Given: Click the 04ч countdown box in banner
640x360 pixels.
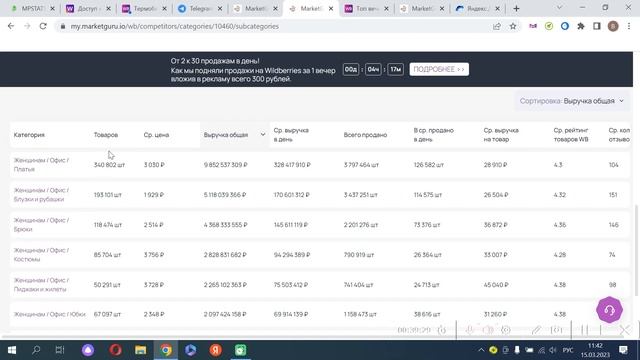Looking at the screenshot, I should click(373, 69).
